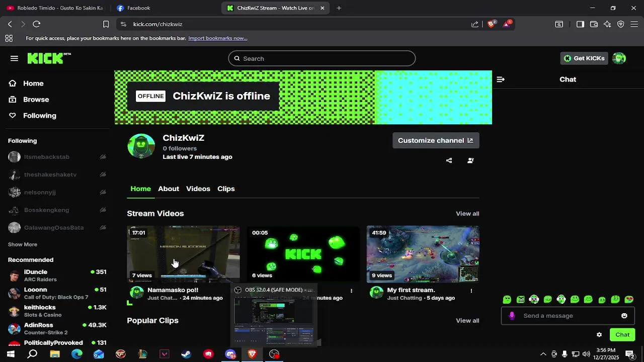Open the 17:01 Namamasko po video thumbnail
The image size is (644, 362).
coord(183,254)
